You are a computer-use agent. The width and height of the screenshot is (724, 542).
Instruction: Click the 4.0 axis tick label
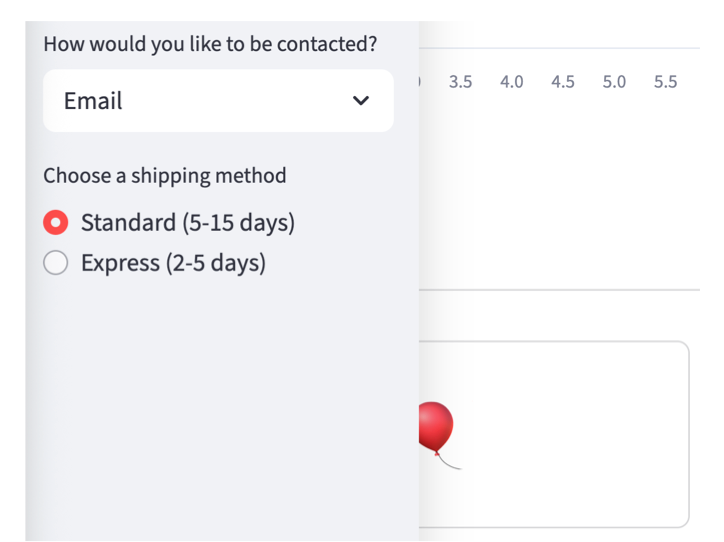pyautogui.click(x=512, y=82)
